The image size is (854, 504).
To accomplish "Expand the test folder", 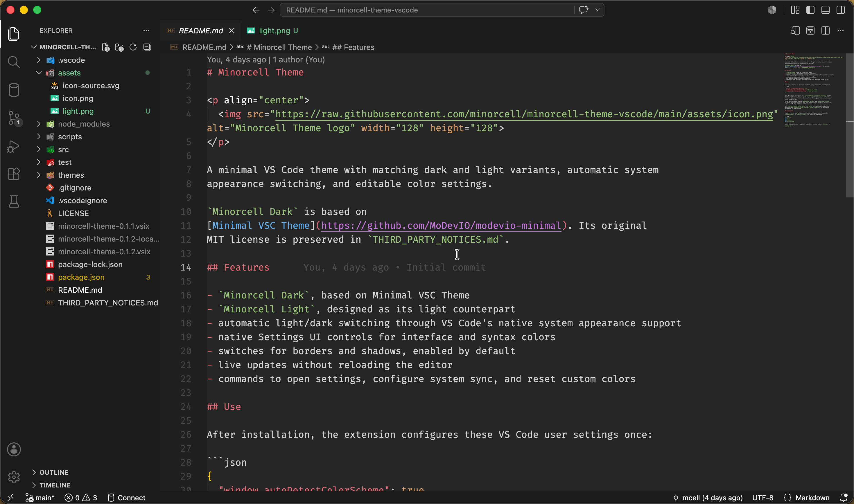I will [x=39, y=162].
